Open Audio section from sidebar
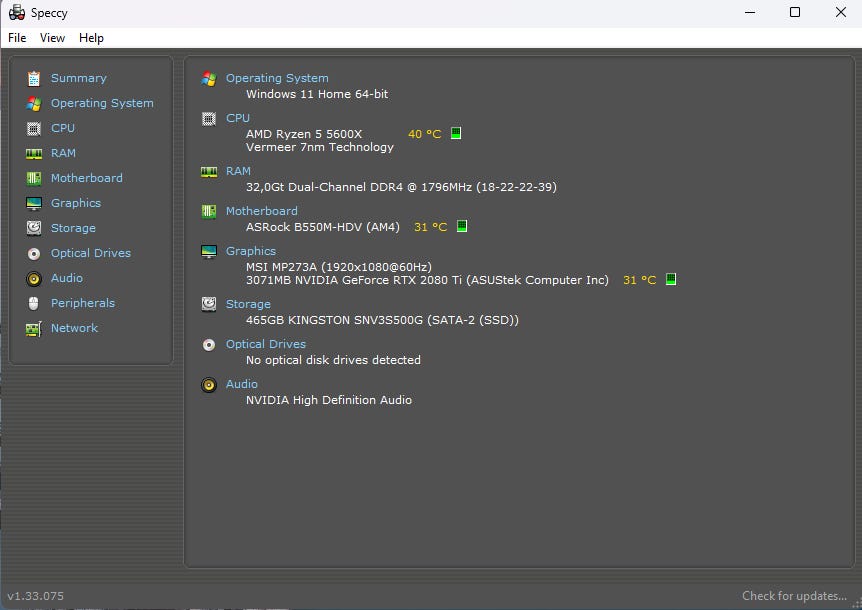Screen dimensions: 862x610 67,278
